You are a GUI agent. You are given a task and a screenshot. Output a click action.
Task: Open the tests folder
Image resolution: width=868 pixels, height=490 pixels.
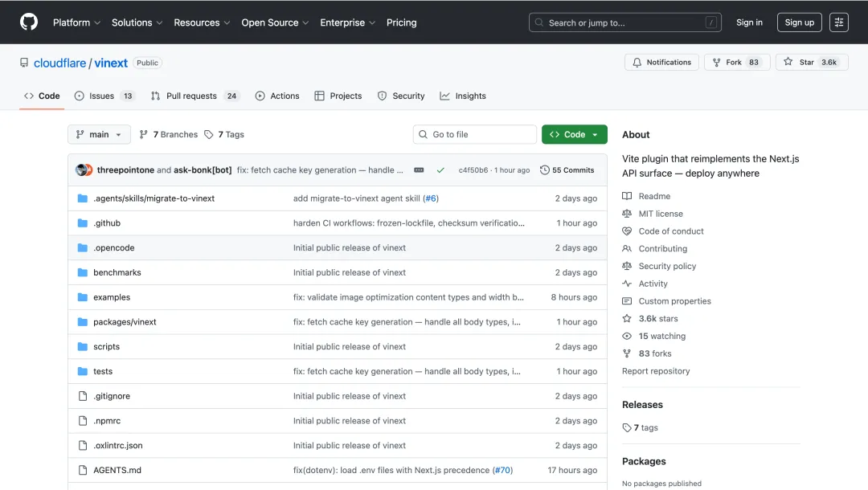click(103, 371)
